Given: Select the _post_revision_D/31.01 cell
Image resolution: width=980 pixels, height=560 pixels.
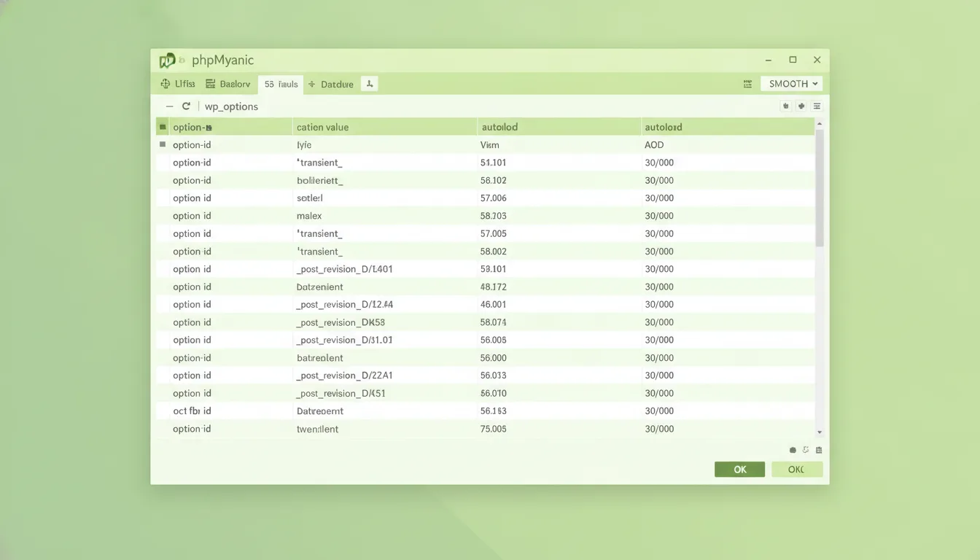Looking at the screenshot, I should pyautogui.click(x=344, y=340).
